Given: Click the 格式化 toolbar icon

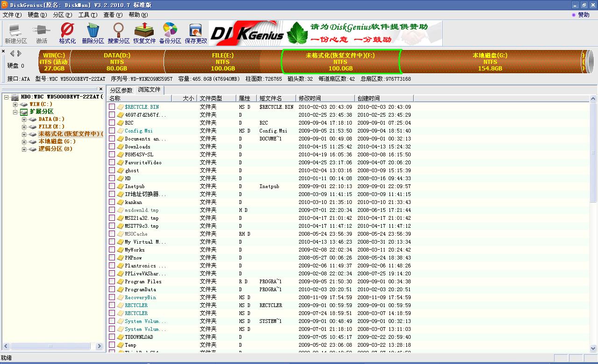Looking at the screenshot, I should point(67,34).
